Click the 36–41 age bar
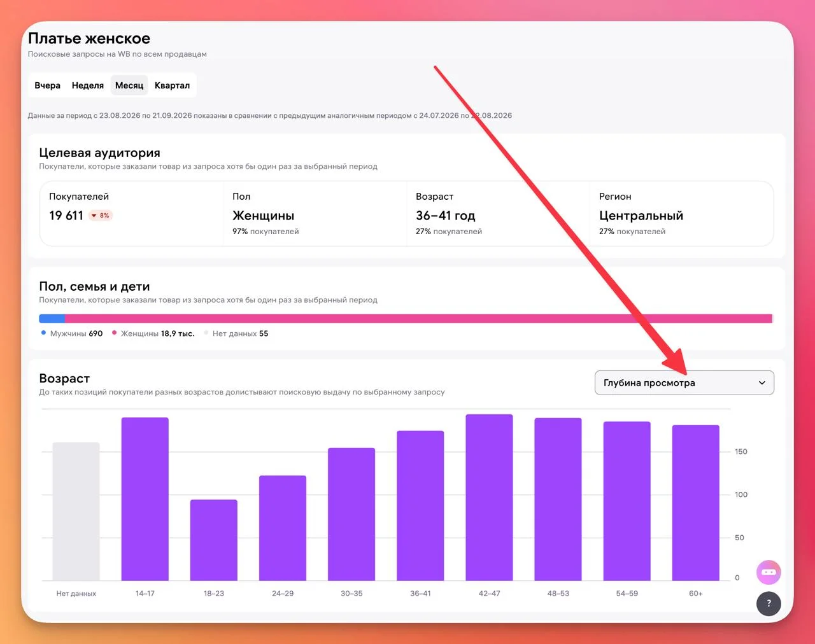The image size is (815, 644). (420, 506)
